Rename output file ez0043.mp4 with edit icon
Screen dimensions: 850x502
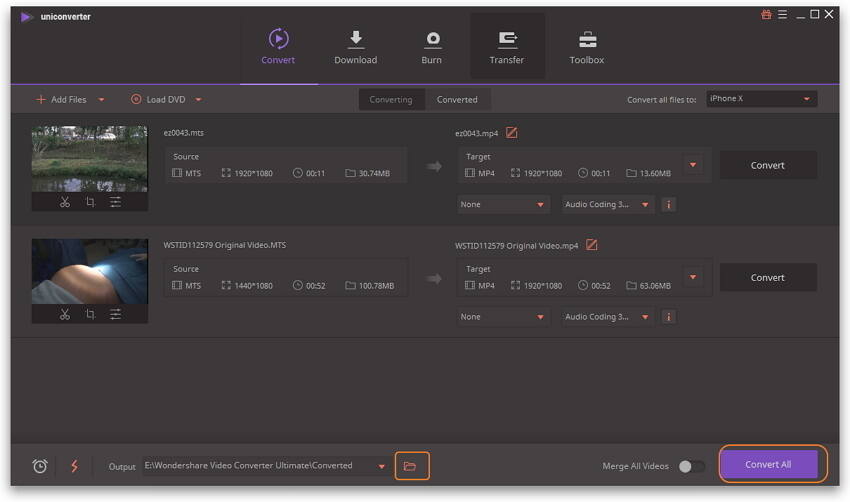click(x=511, y=133)
